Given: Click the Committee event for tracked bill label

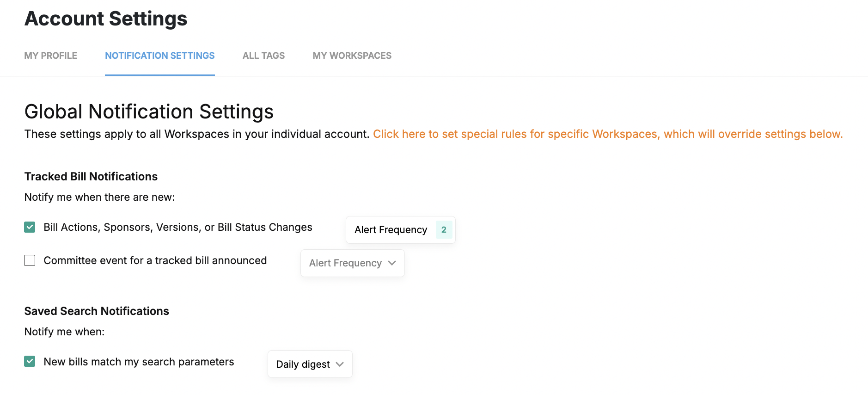Looking at the screenshot, I should coord(155,260).
